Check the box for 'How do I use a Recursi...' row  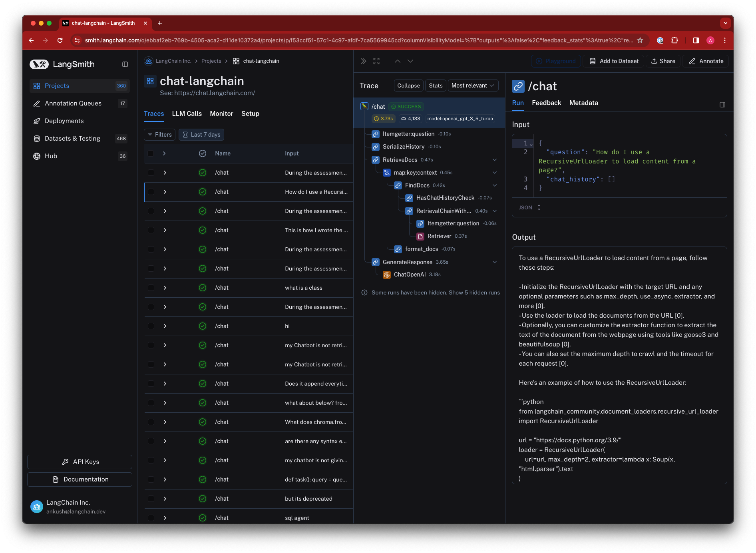tap(151, 192)
